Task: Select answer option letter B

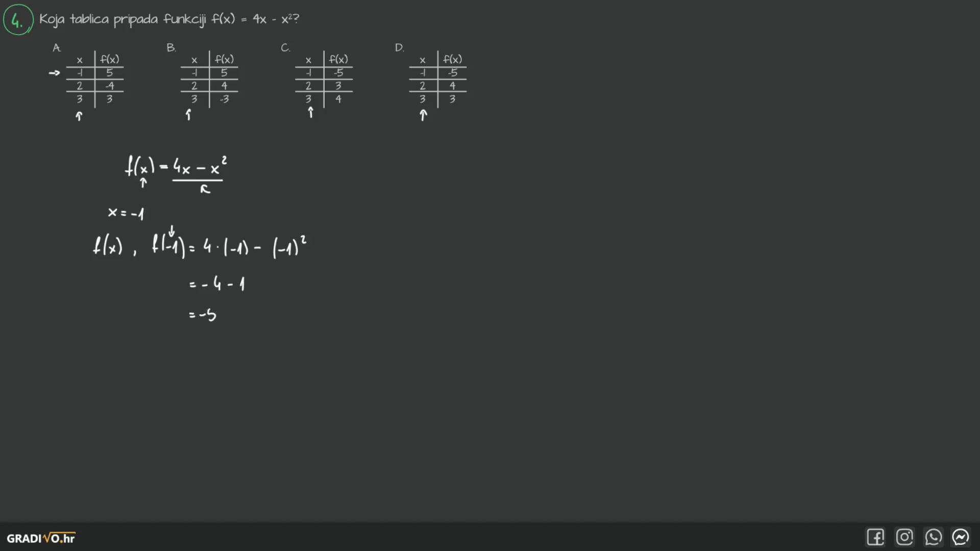Action: (x=171, y=48)
